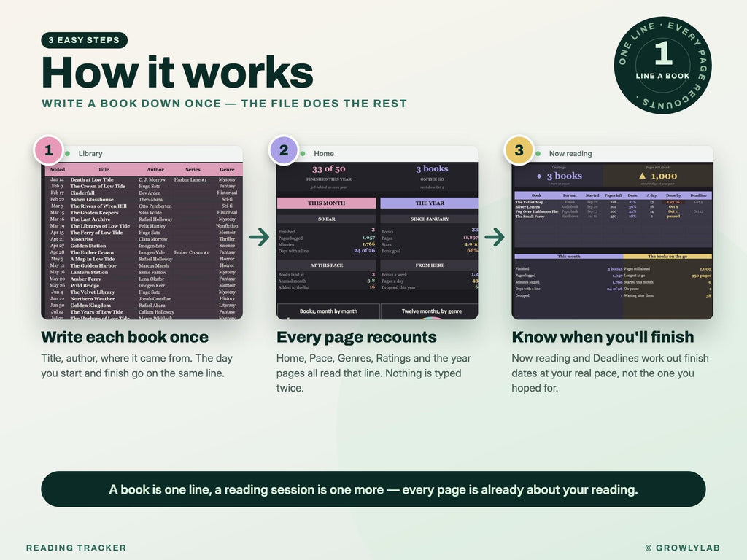
Task: Click the 'The Crown of Low Tide' row
Action: (144, 186)
